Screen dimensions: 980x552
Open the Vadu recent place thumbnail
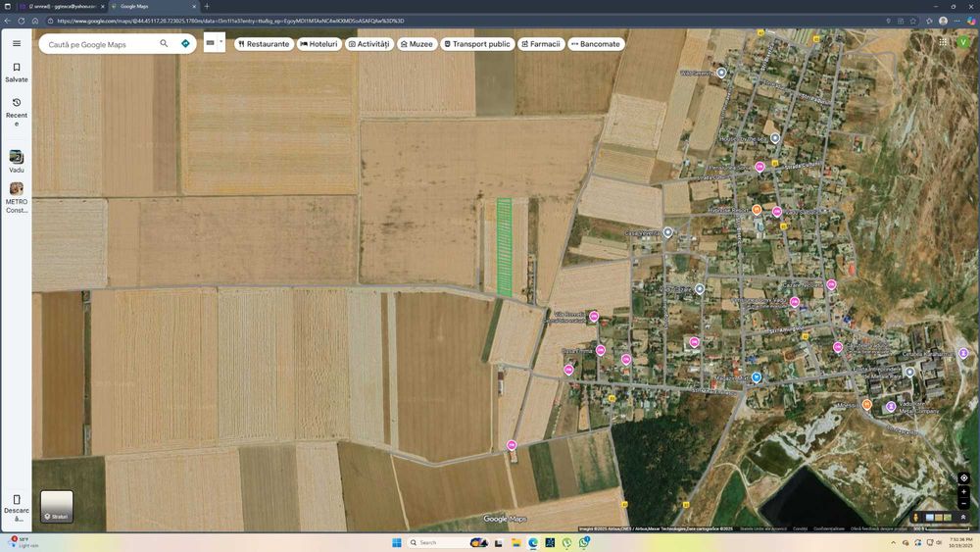(17, 162)
